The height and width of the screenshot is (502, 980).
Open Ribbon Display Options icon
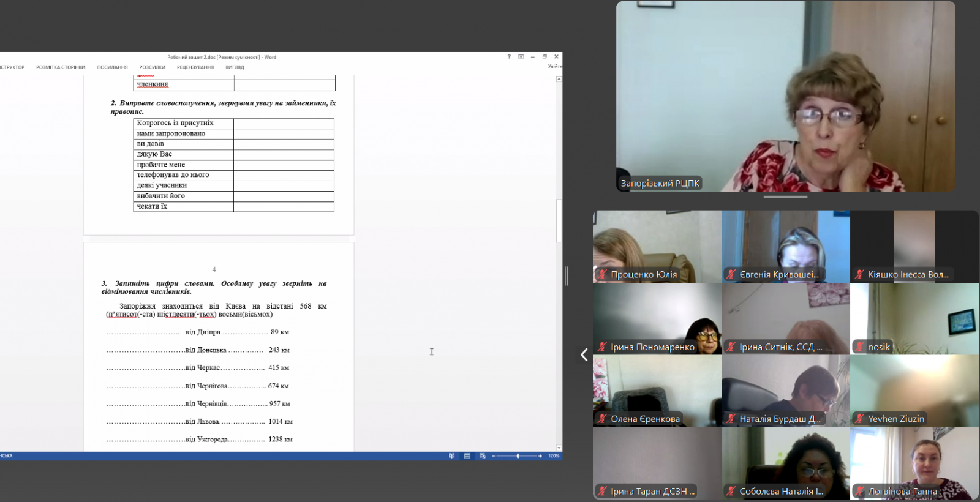521,57
